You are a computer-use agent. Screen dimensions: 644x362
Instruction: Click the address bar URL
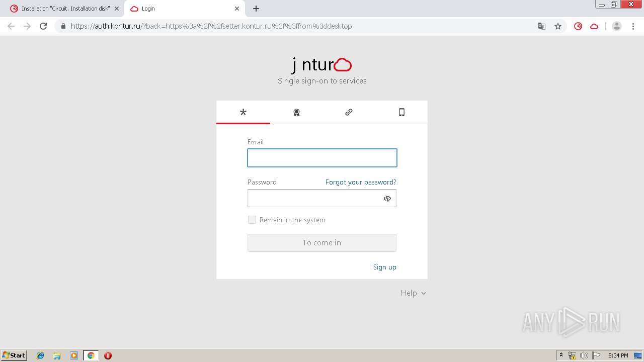click(211, 26)
